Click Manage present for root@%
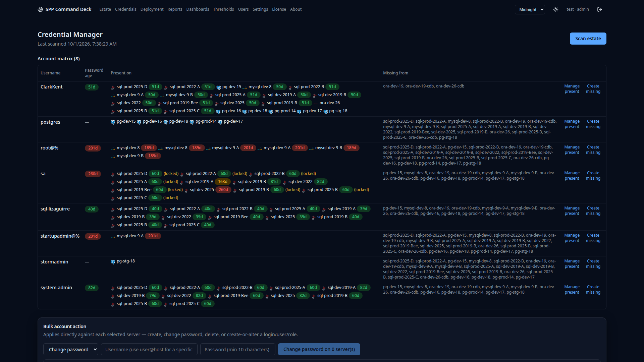Image resolution: width=644 pixels, height=362 pixels. point(572,150)
